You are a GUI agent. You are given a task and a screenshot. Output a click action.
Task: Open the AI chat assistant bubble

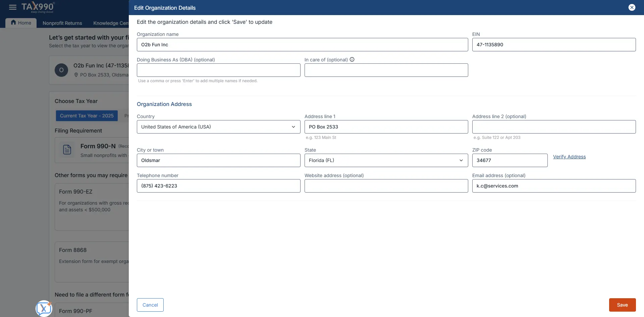[x=44, y=308]
